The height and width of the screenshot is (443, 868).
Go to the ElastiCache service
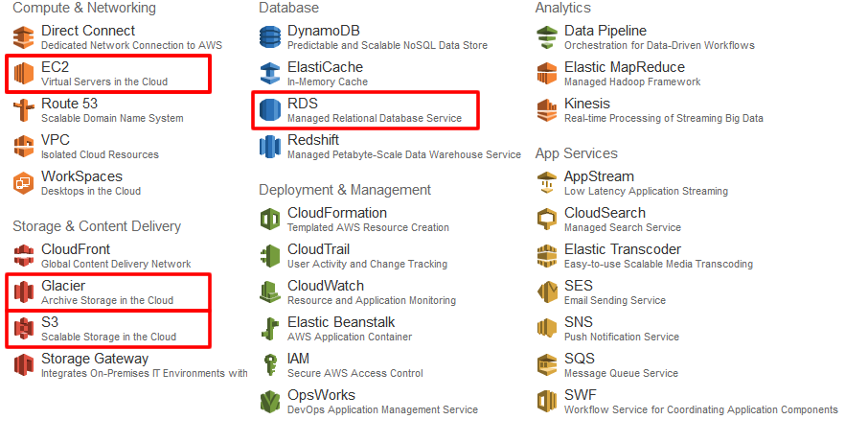pos(326,67)
